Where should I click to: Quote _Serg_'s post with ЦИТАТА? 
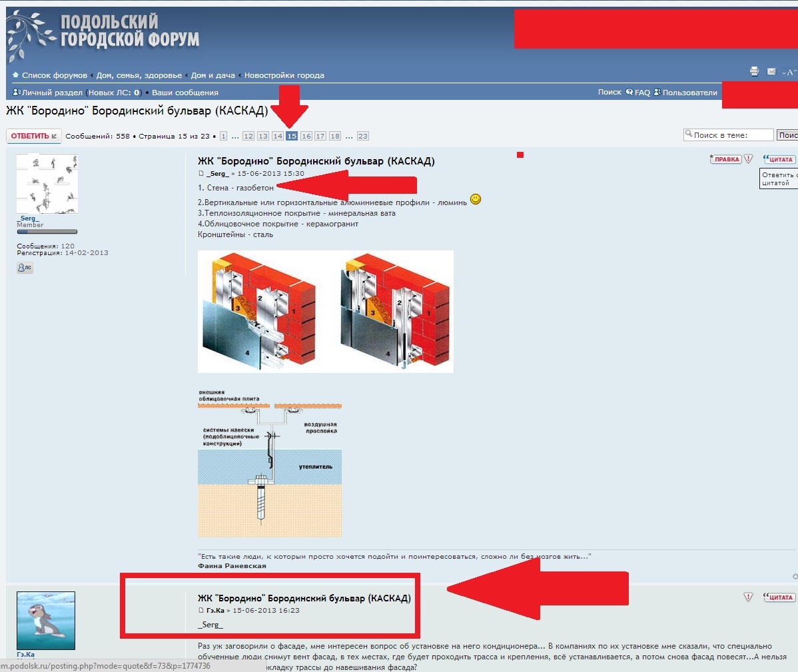click(x=778, y=159)
